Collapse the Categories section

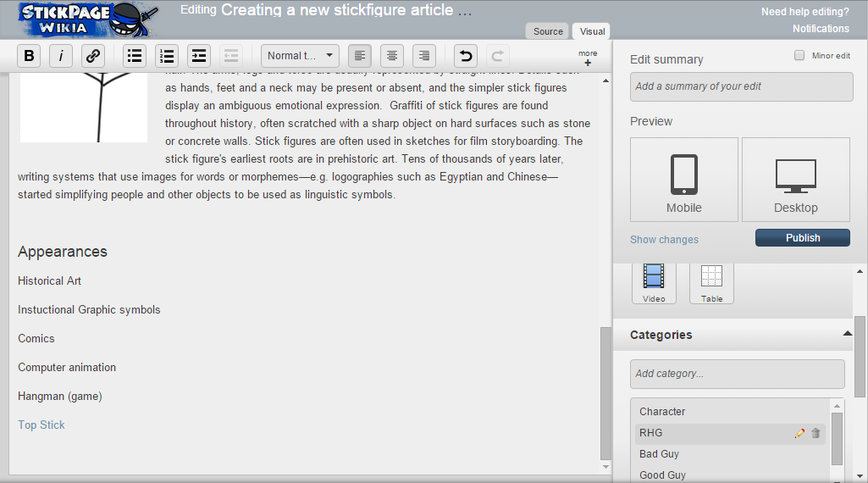click(x=847, y=334)
